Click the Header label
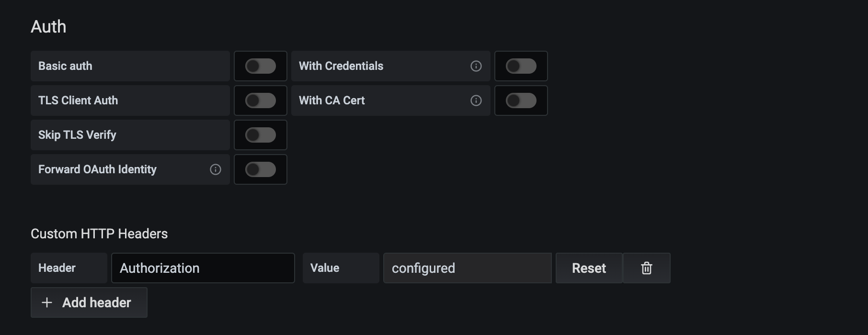The height and width of the screenshot is (335, 868). 56,268
